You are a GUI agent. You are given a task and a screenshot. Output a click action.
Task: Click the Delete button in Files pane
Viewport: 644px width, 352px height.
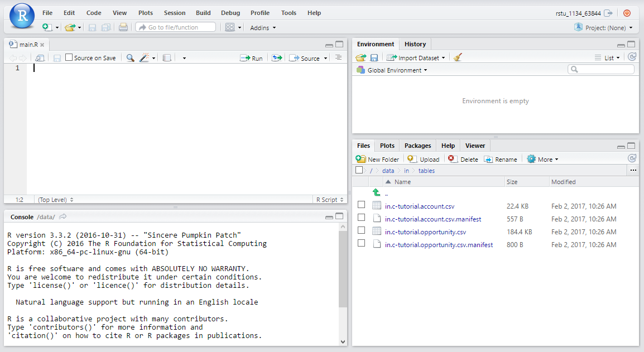point(463,160)
